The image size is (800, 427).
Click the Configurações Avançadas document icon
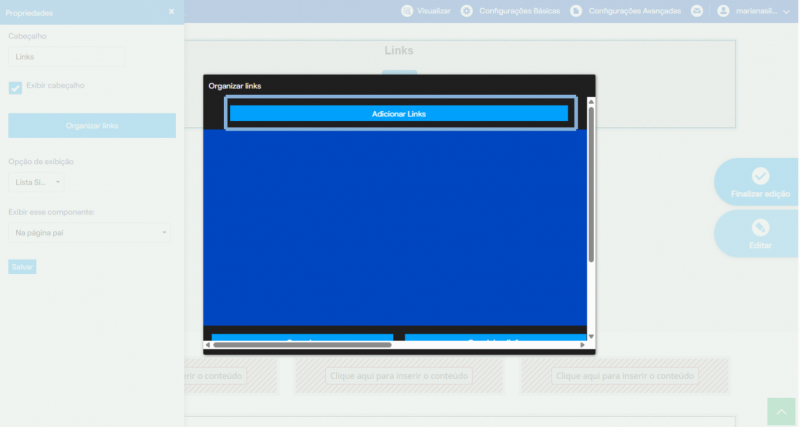pos(576,11)
